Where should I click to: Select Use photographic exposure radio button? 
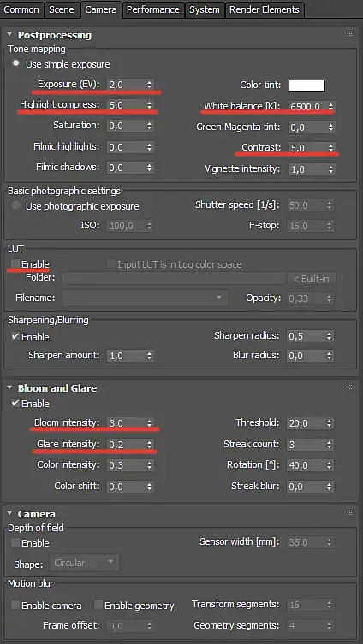(x=15, y=205)
